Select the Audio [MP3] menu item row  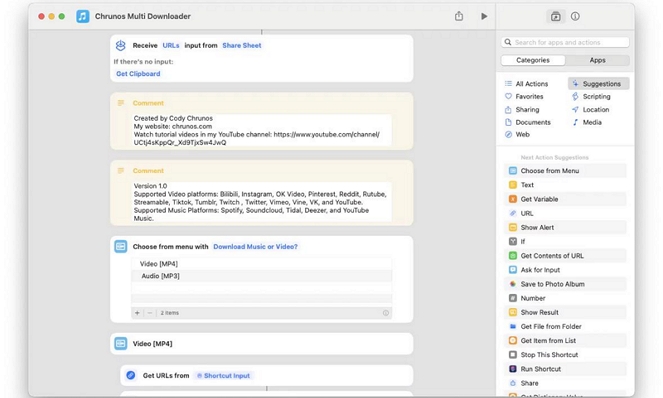pos(261,276)
